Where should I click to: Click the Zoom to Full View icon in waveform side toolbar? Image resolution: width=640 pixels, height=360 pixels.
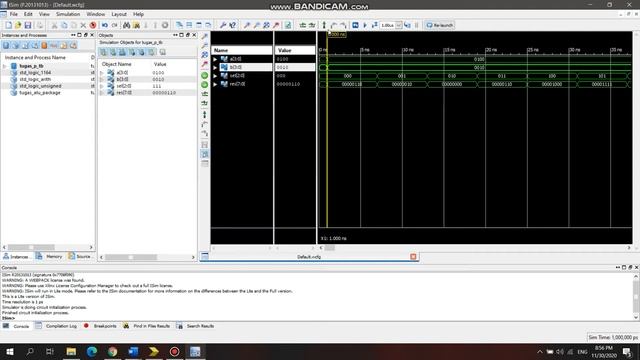[x=205, y=55]
